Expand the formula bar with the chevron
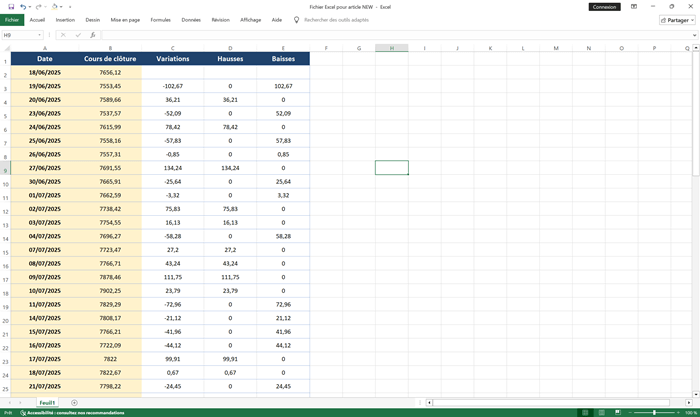The width and height of the screenshot is (700, 417). pos(693,35)
